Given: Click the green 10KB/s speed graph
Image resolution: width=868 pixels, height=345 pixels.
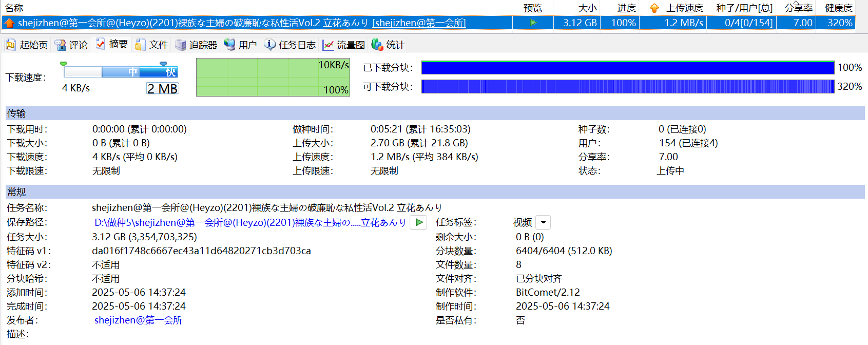Looking at the screenshot, I should (x=273, y=77).
